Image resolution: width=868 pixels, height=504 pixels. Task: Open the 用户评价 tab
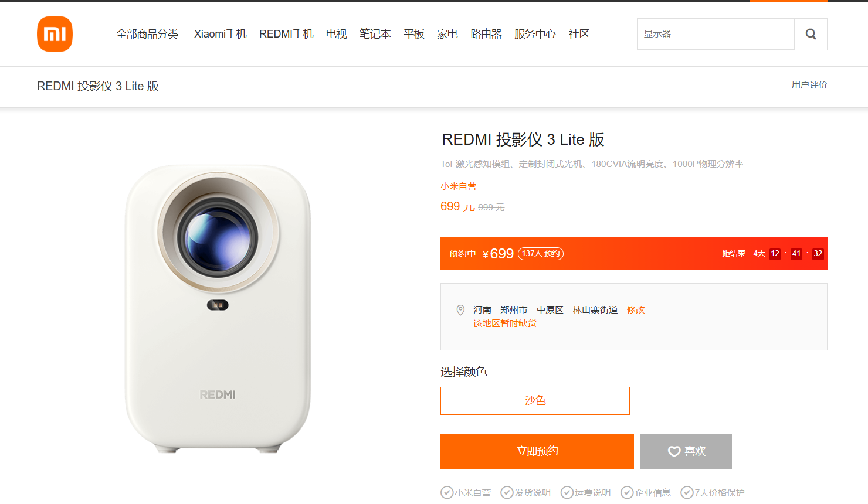809,85
